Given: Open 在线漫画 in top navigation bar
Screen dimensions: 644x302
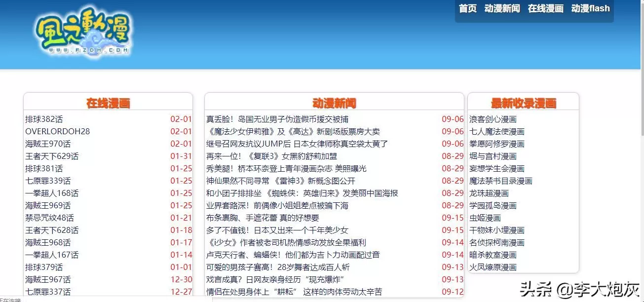Looking at the screenshot, I should (545, 8).
